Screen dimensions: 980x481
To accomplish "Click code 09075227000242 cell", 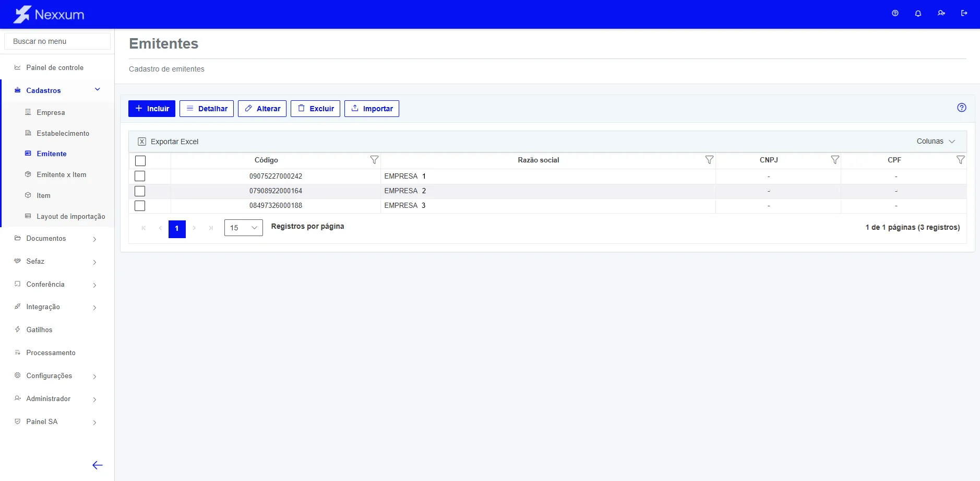I will tap(276, 176).
